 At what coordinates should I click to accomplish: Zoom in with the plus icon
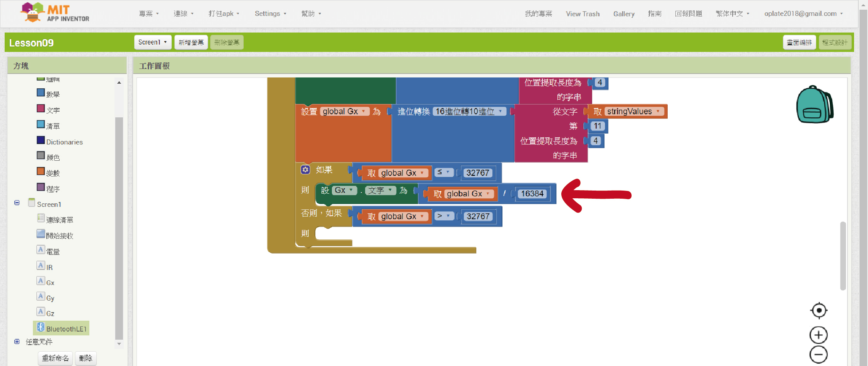pyautogui.click(x=818, y=335)
